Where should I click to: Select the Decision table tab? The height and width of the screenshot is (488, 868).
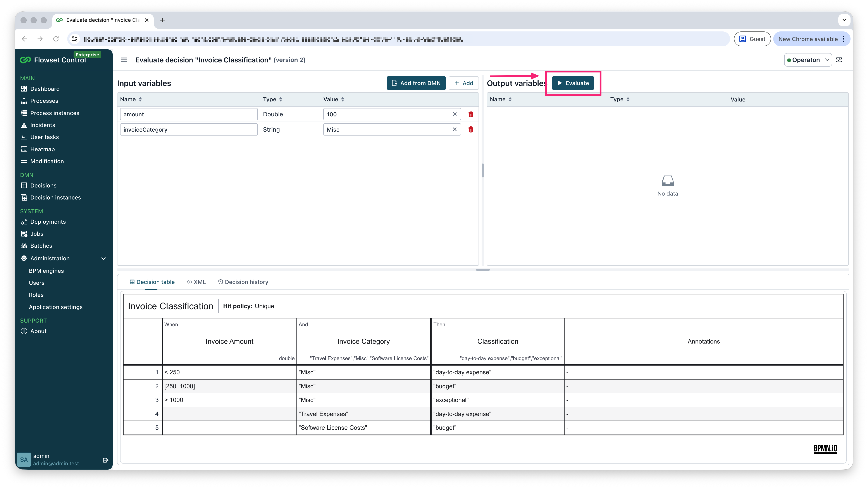pos(152,282)
